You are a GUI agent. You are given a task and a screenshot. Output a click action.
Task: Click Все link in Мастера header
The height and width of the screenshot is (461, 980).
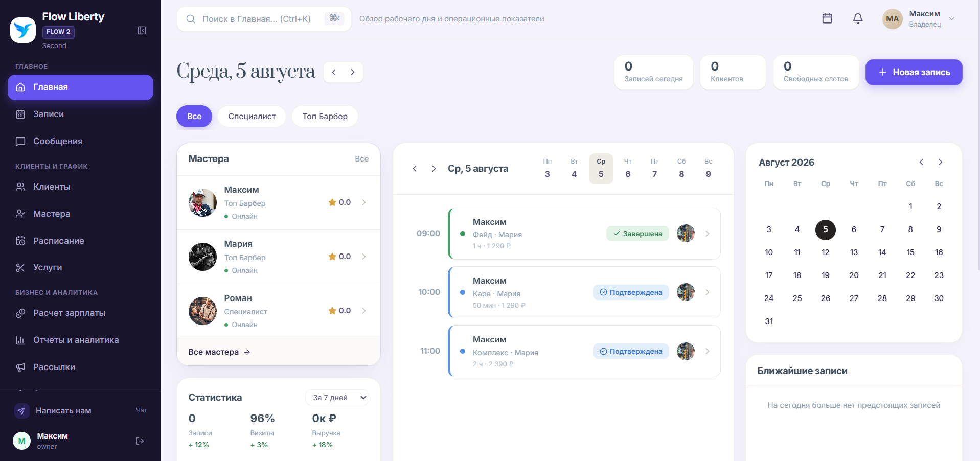[362, 159]
